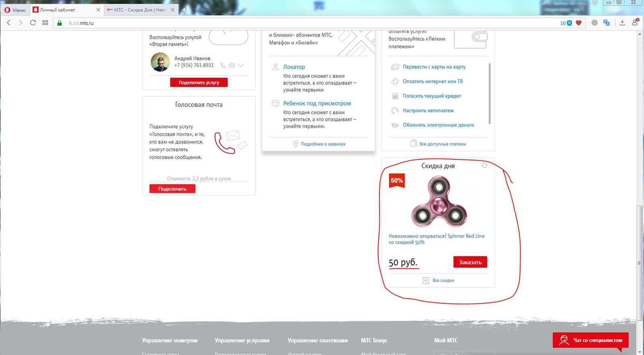The image size is (644, 355).
Task: Add page to bookmarks with heart icon
Action: click(578, 23)
